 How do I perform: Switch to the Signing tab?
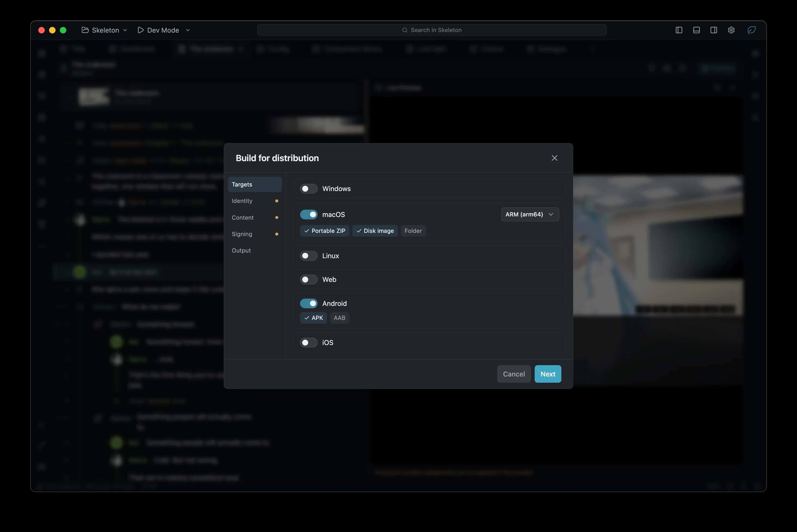[x=255, y=234]
